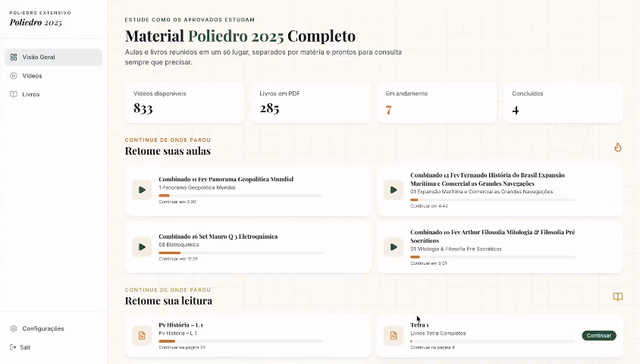The height and width of the screenshot is (364, 640).
Task: Click progress bar of Pv História – L 1
Action: pyautogui.click(x=241, y=341)
